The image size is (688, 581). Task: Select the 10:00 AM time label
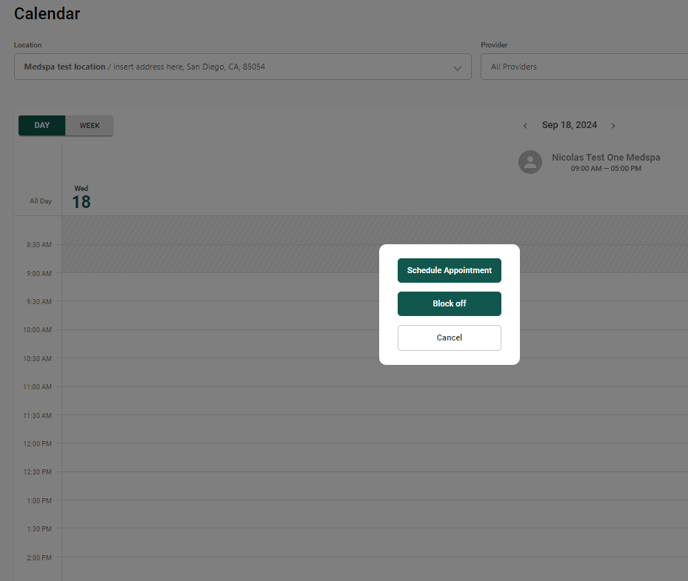(x=37, y=330)
